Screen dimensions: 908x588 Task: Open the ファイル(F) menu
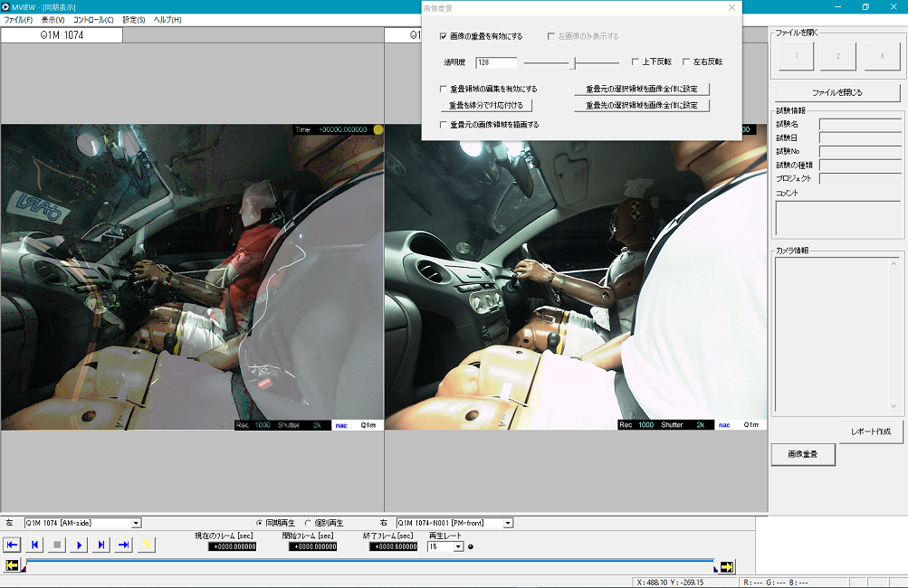[x=18, y=20]
